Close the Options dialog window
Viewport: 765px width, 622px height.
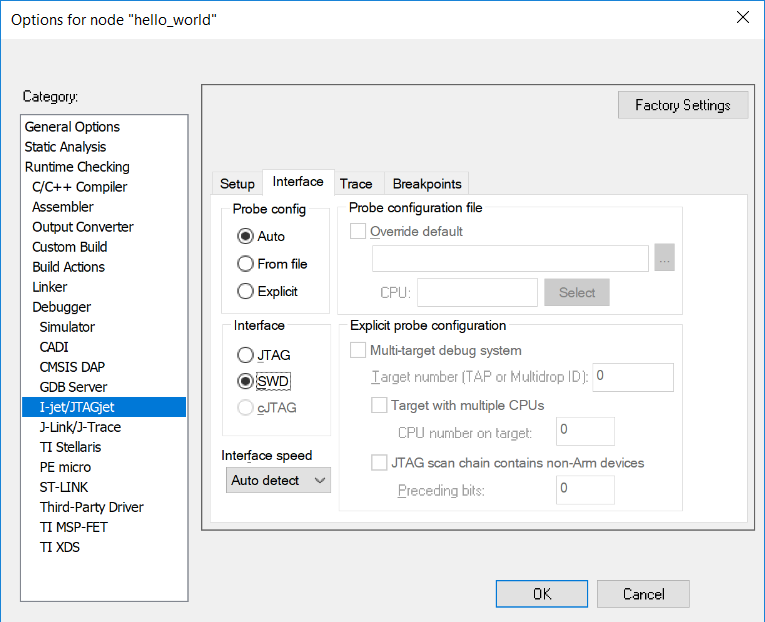(x=742, y=17)
